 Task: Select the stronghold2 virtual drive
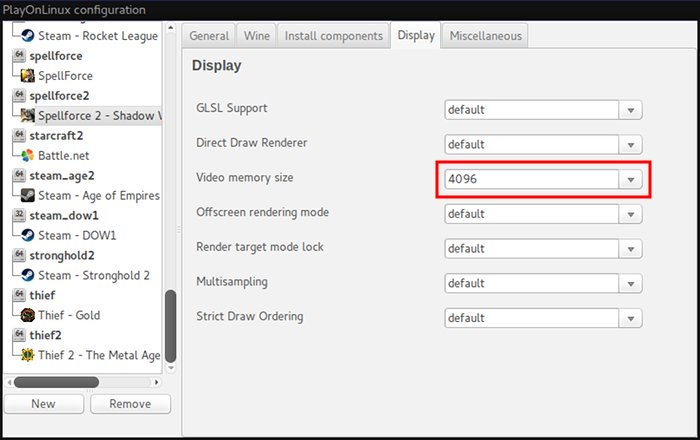[62, 255]
